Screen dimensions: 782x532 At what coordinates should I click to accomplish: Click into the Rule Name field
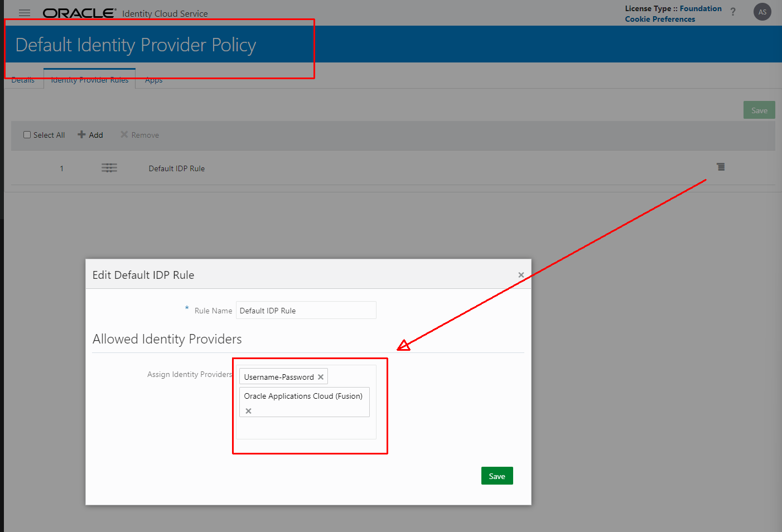point(306,310)
